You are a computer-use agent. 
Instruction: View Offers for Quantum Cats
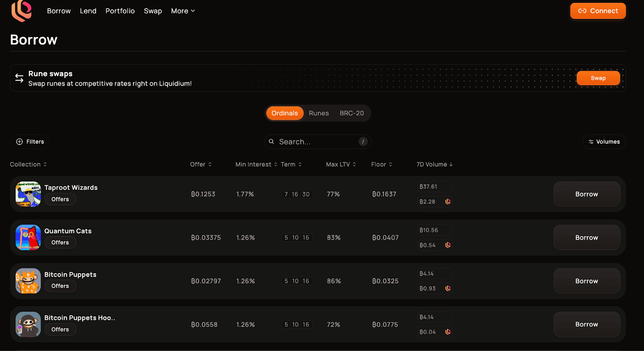point(60,243)
